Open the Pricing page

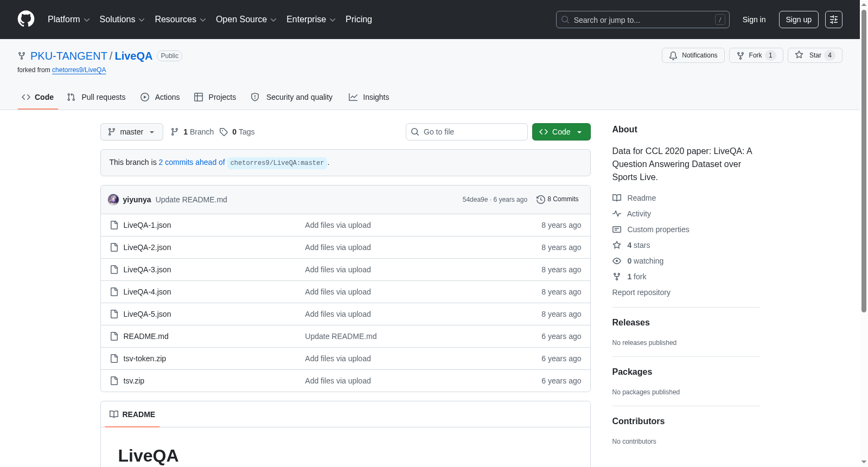pyautogui.click(x=359, y=20)
